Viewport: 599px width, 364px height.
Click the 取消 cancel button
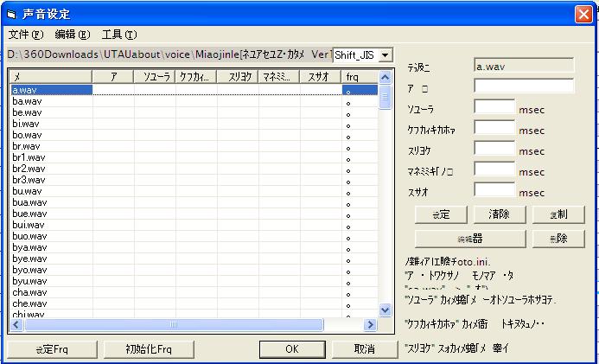[364, 349]
